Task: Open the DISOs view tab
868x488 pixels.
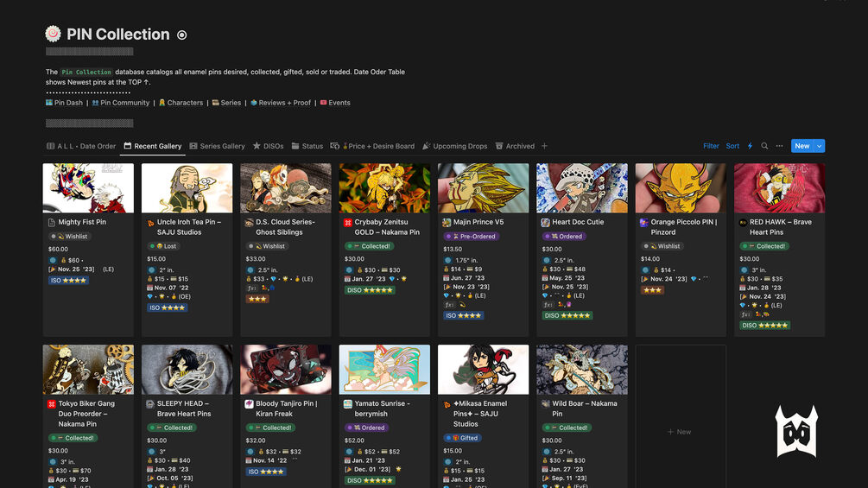Action: [269, 146]
